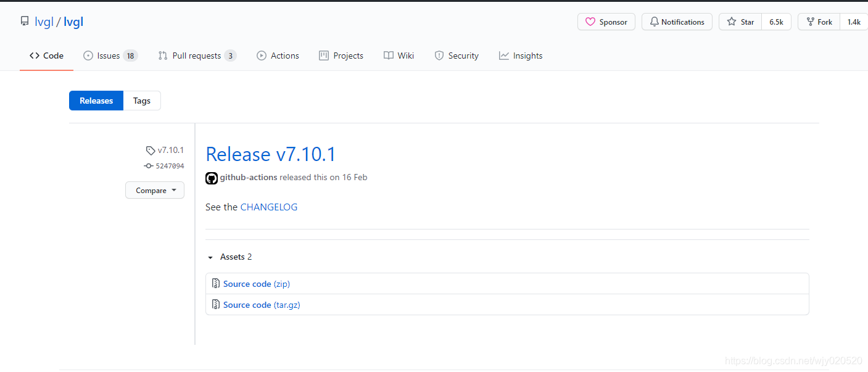Open the Wiki tab

(399, 56)
